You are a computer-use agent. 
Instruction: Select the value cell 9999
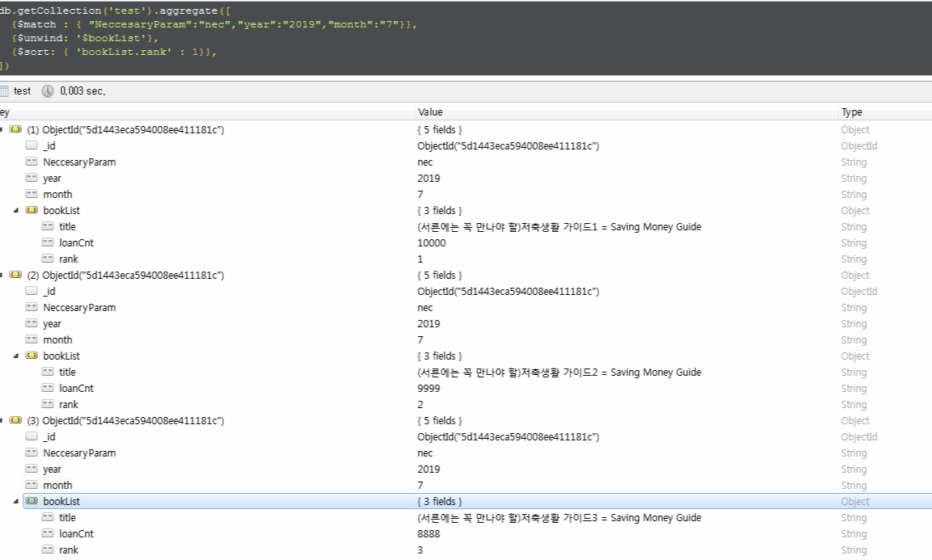click(x=428, y=389)
